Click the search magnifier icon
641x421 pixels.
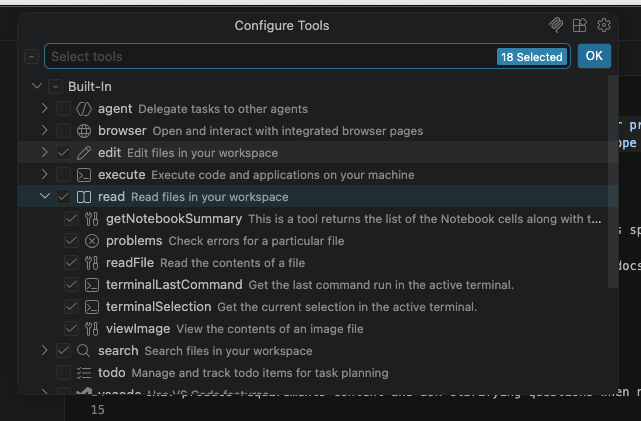tap(83, 351)
